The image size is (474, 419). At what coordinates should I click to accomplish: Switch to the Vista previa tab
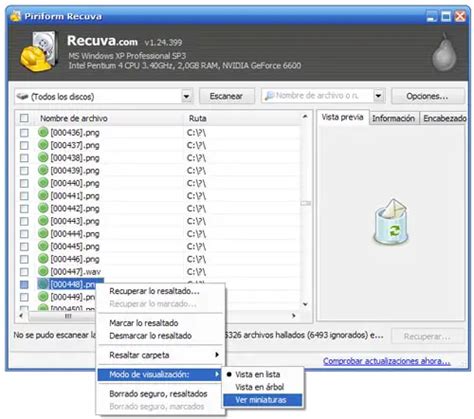click(342, 117)
